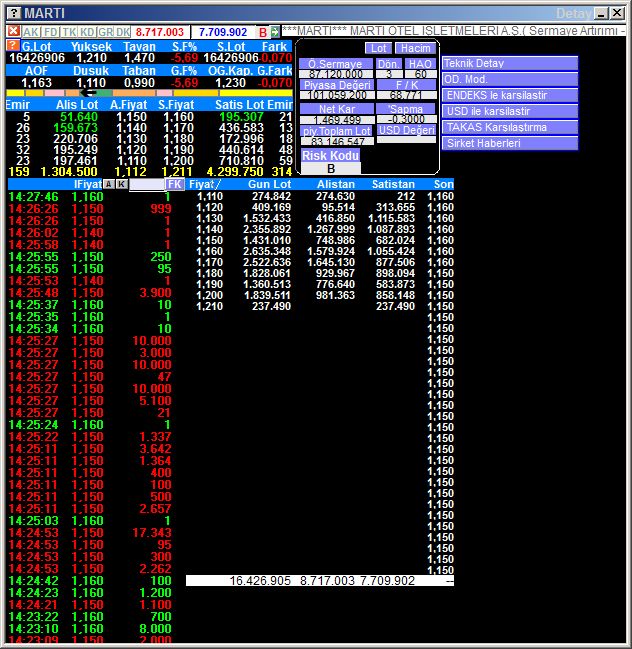Click the green segment of the price bar
Screen dimensions: 632x649
103,93
